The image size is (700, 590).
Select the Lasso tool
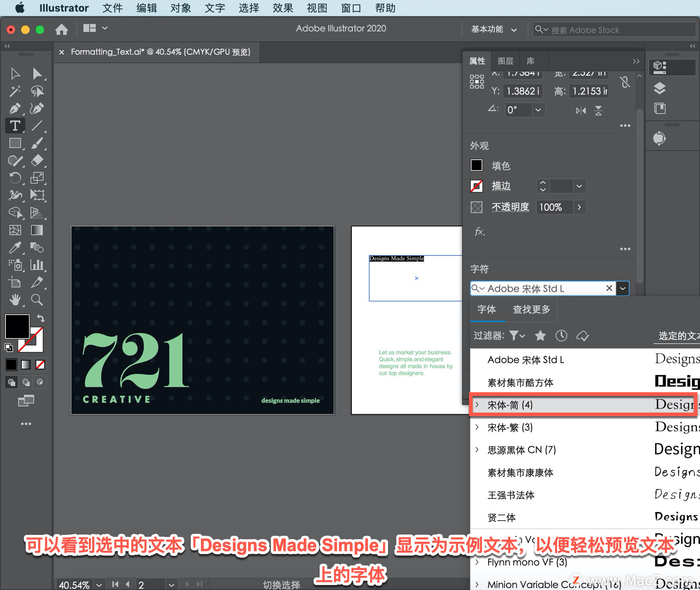tap(37, 91)
